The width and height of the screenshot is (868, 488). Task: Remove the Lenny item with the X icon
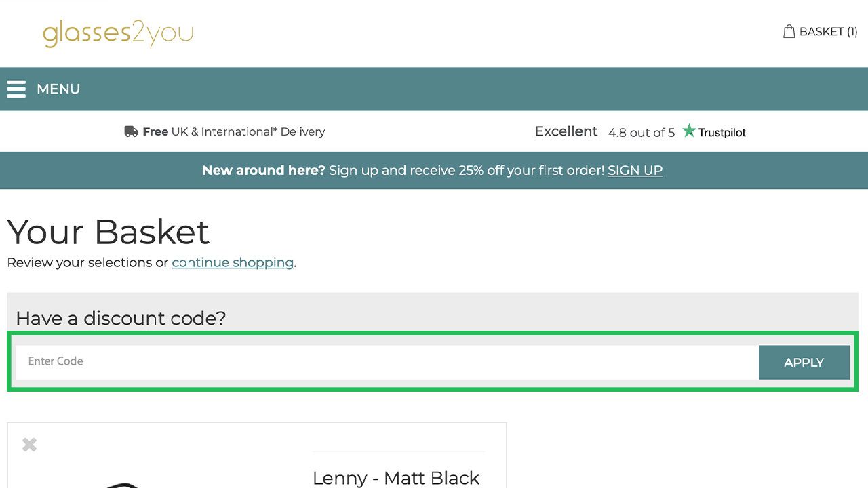(29, 445)
